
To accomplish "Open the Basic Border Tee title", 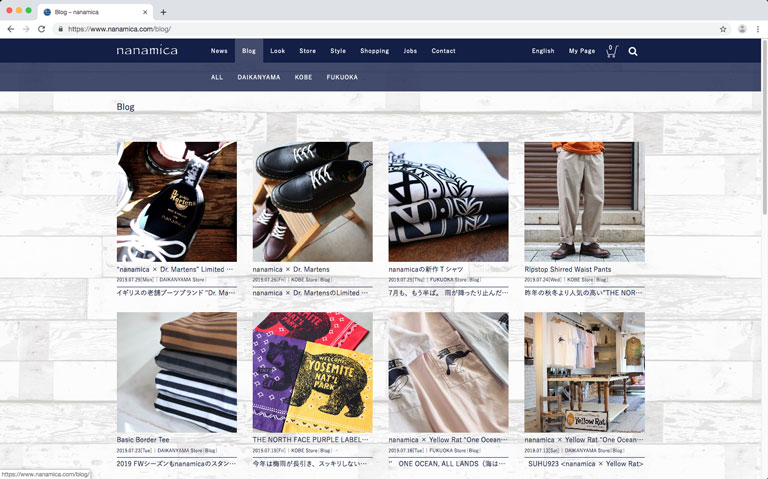I will tap(143, 440).
